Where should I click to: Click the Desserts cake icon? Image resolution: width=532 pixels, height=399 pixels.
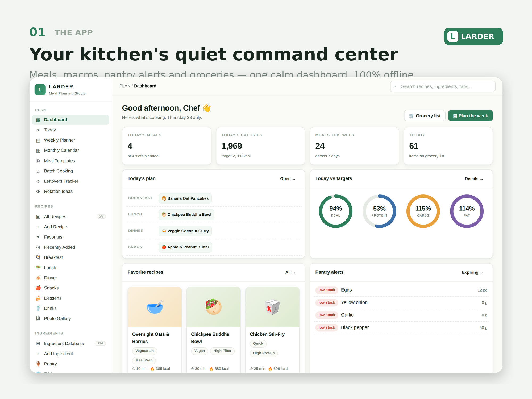[38, 298]
